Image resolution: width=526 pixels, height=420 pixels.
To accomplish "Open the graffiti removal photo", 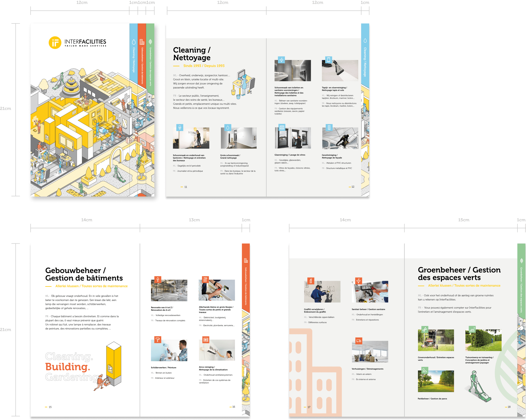I will (x=322, y=292).
